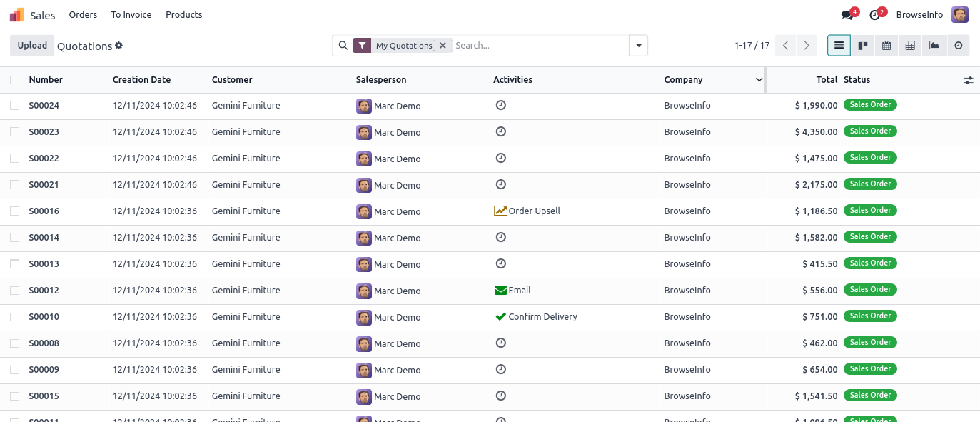Click the Upload button

click(x=32, y=46)
